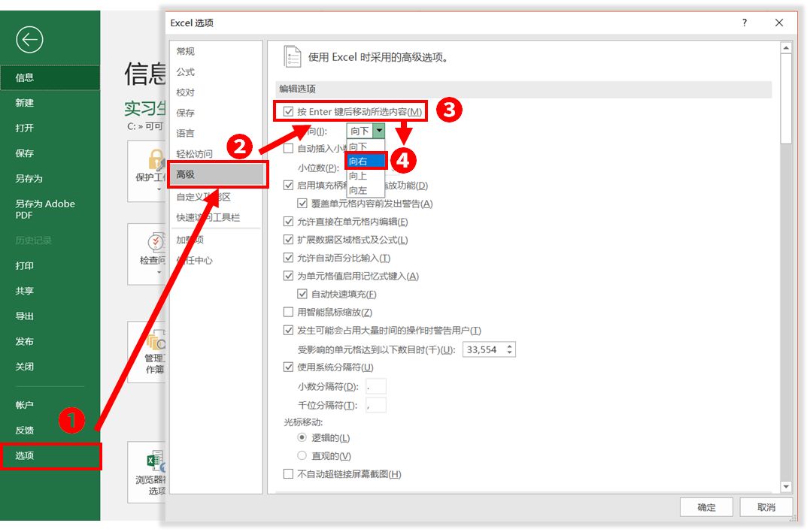
Task: Toggle 按 Enter 键后移动所选内容 checkbox
Action: click(288, 111)
